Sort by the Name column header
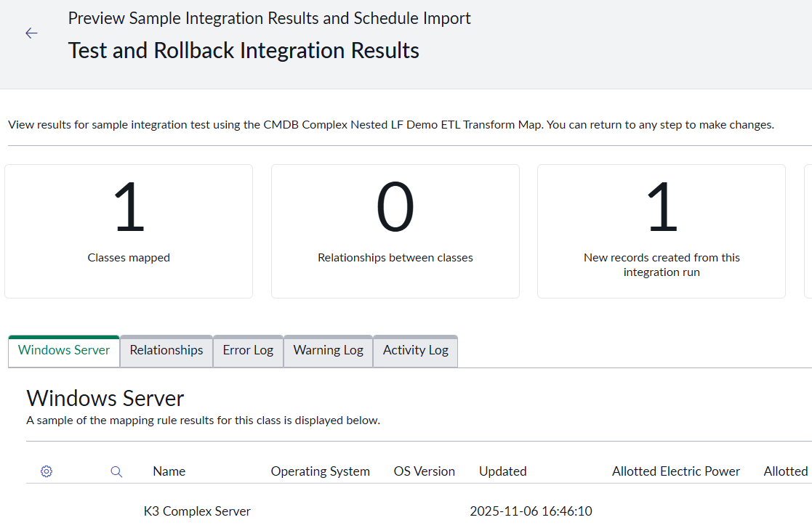Screen dimensions: 812x528 [169, 471]
